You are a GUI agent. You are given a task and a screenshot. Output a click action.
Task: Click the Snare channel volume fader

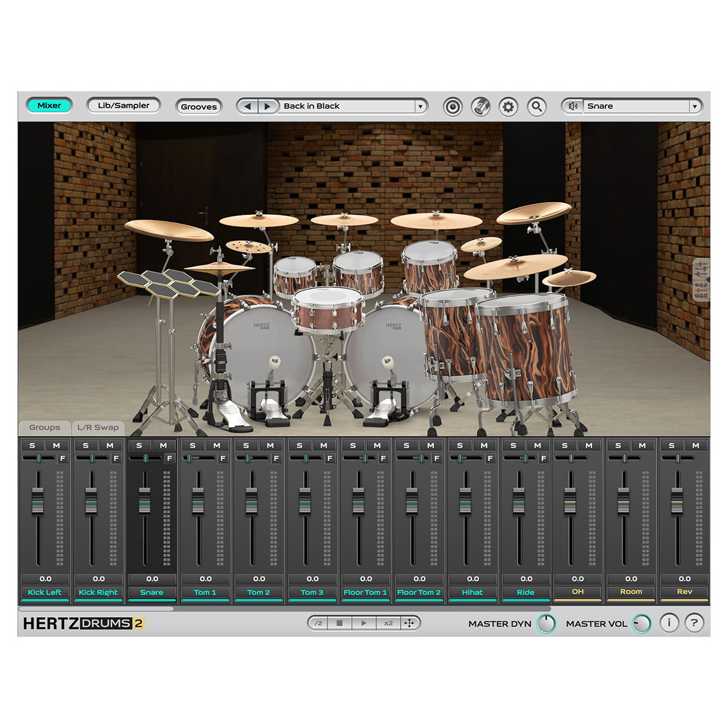pos(144,500)
